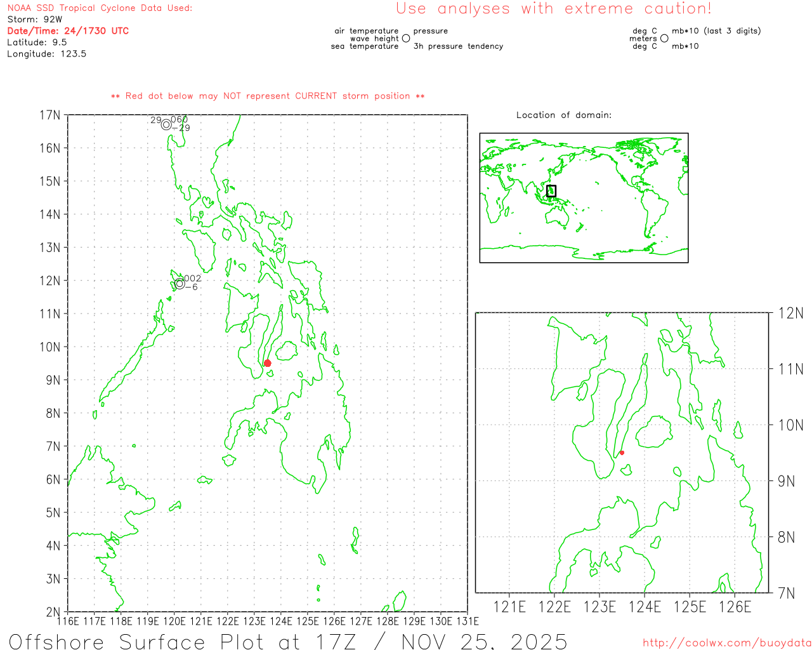The height and width of the screenshot is (650, 812).
Task: Click the red-dot disclaimer note above the map
Action: click(268, 96)
